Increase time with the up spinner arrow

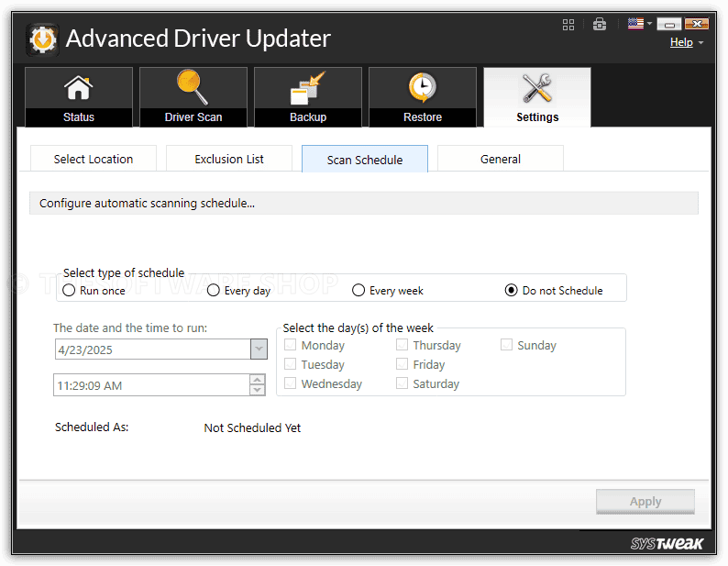pyautogui.click(x=258, y=380)
